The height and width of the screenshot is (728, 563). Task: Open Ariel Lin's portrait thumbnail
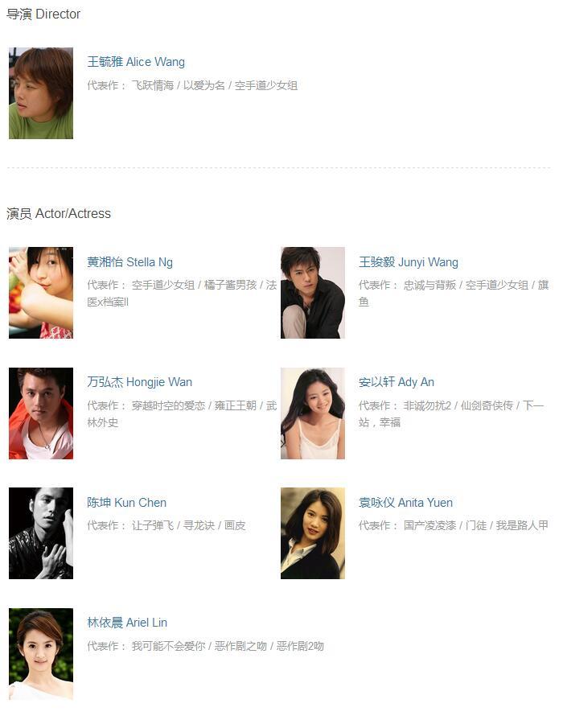coord(41,654)
